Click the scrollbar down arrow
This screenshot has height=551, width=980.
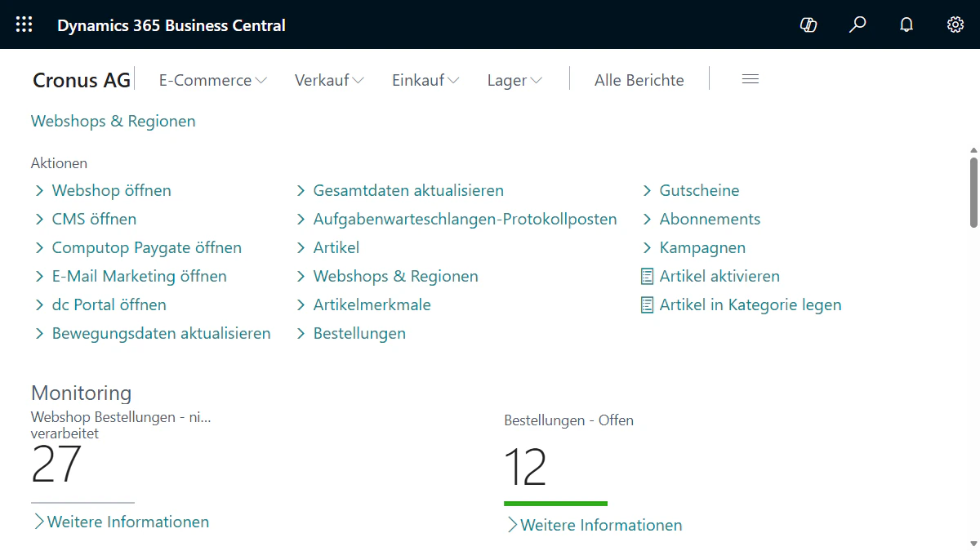[973, 544]
